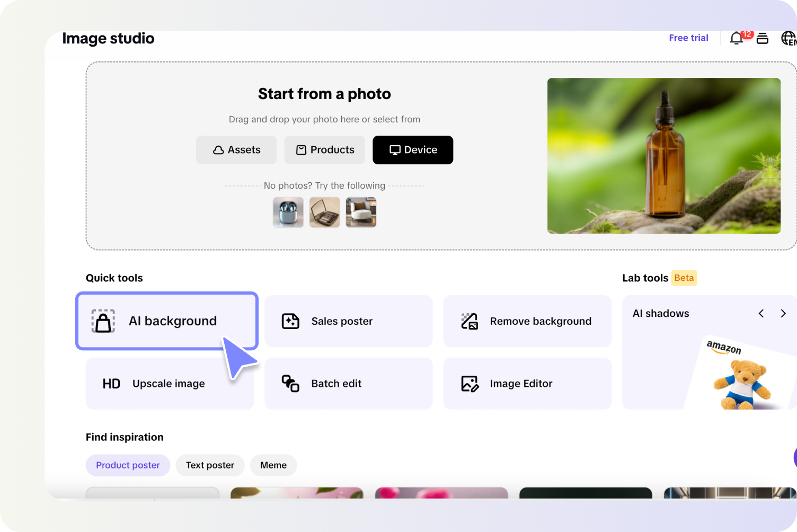Switch photo source to Products
The image size is (797, 532).
(324, 150)
